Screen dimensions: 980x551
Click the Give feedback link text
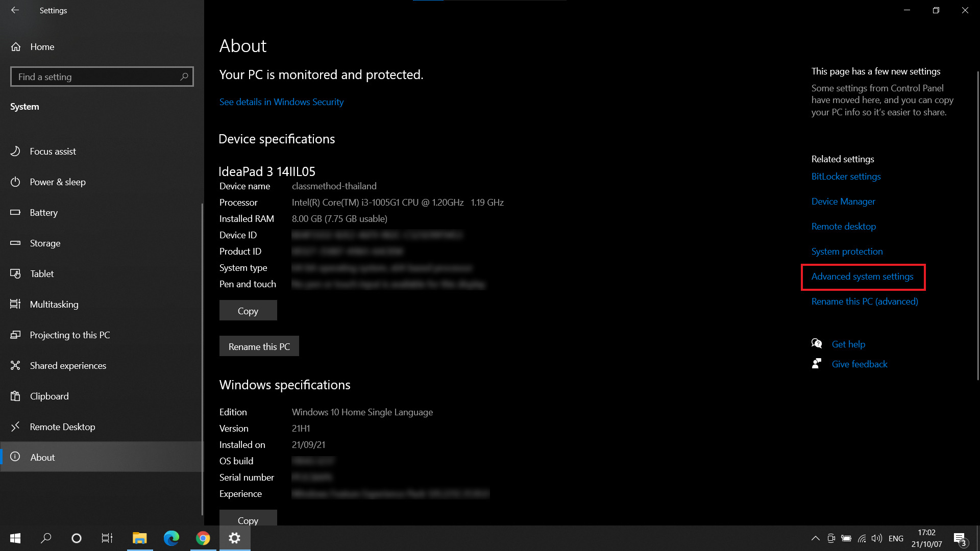[x=860, y=364]
